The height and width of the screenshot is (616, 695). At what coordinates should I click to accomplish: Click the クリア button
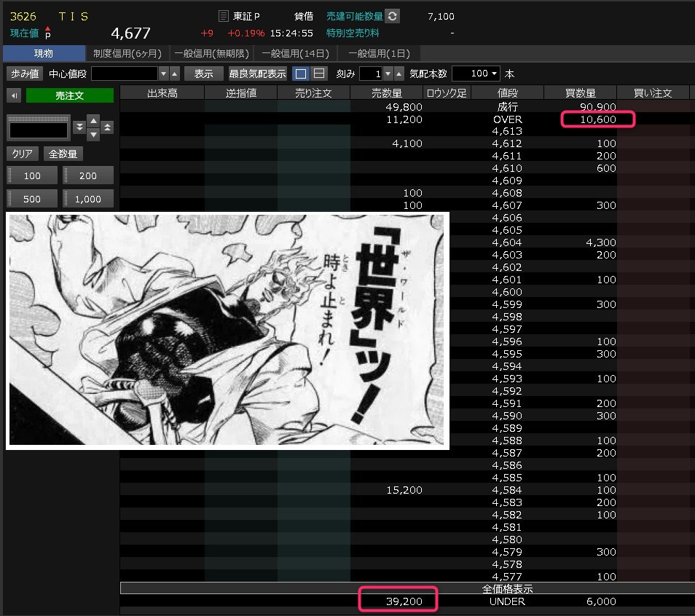coord(22,154)
